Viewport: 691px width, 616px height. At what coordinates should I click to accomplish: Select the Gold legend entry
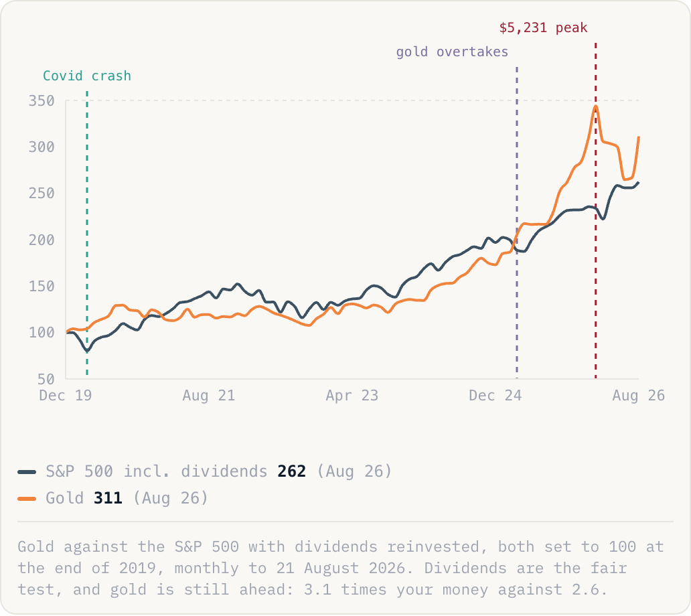pos(112,498)
